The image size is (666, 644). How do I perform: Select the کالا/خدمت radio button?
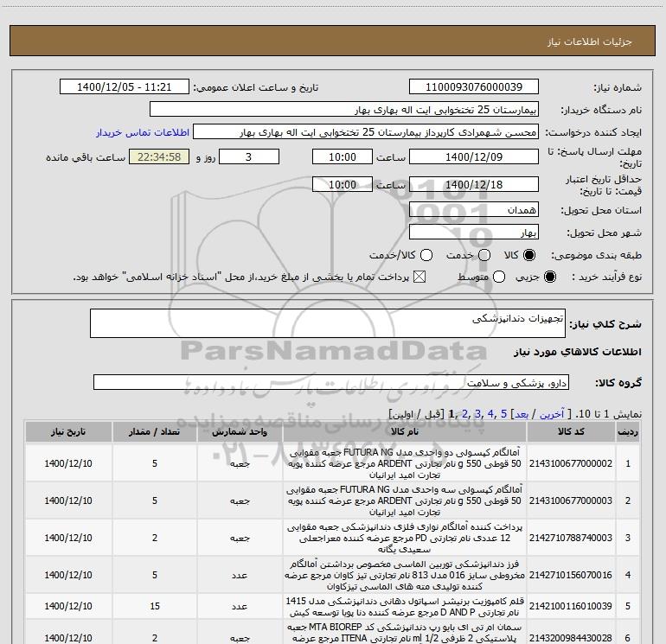click(426, 255)
